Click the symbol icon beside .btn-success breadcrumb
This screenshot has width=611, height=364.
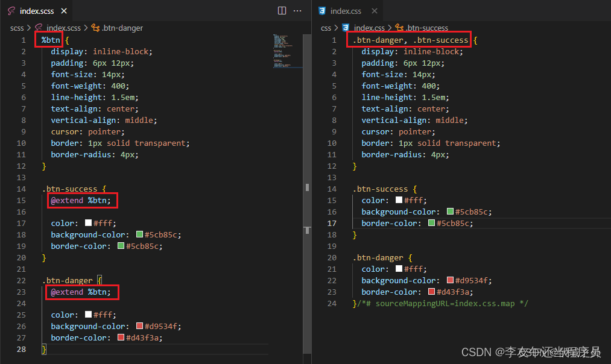[399, 28]
